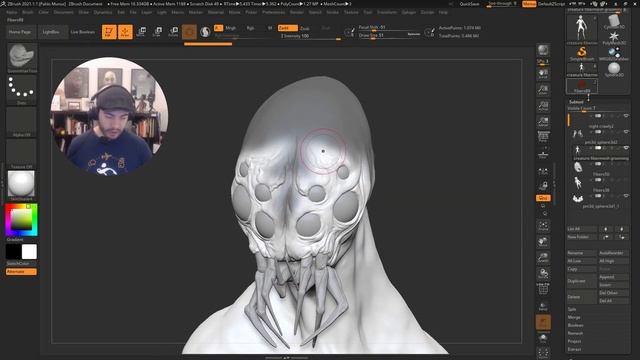This screenshot has height=360, width=640.
Task: Select the white main color swatch
Action: 29,252
